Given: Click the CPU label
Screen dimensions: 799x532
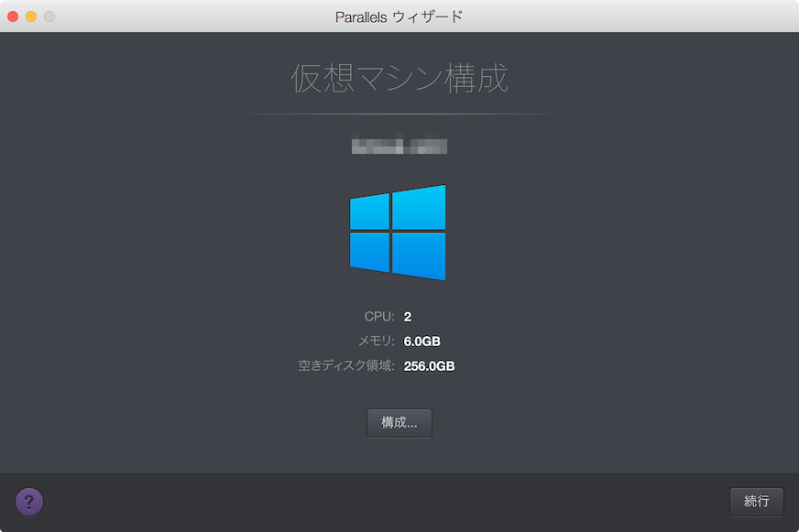Looking at the screenshot, I should tap(379, 317).
